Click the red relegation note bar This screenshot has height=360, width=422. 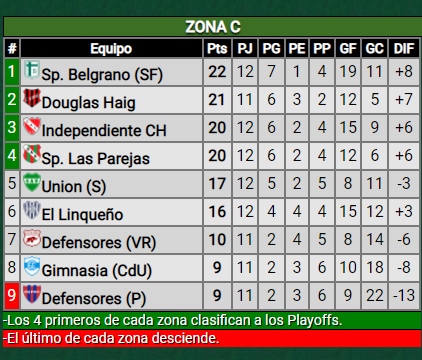pos(212,338)
